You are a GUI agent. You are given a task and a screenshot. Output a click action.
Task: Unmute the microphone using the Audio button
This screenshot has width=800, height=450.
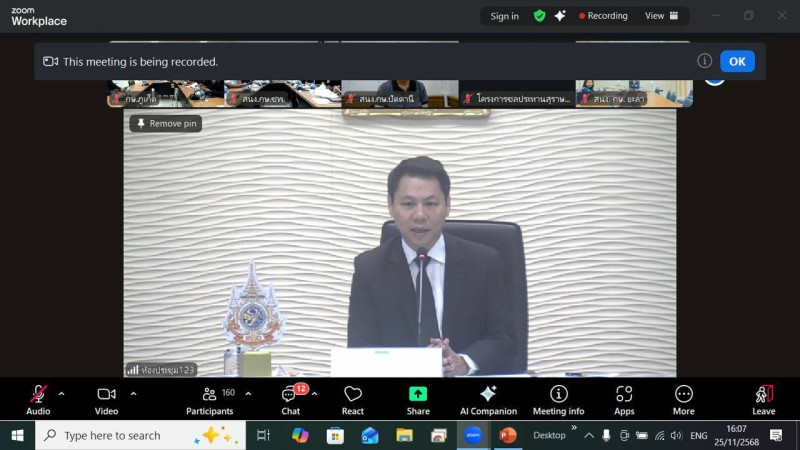[38, 398]
